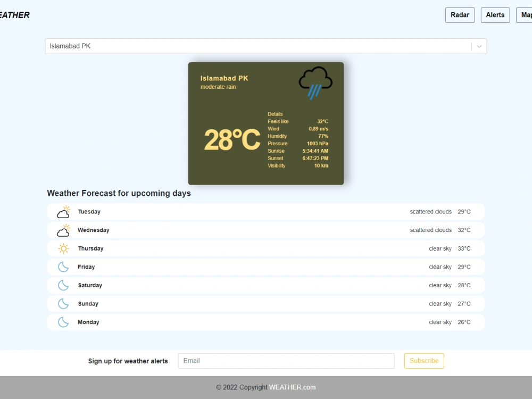Open the Radar page
Screen dimensions: 532x399
(460, 15)
